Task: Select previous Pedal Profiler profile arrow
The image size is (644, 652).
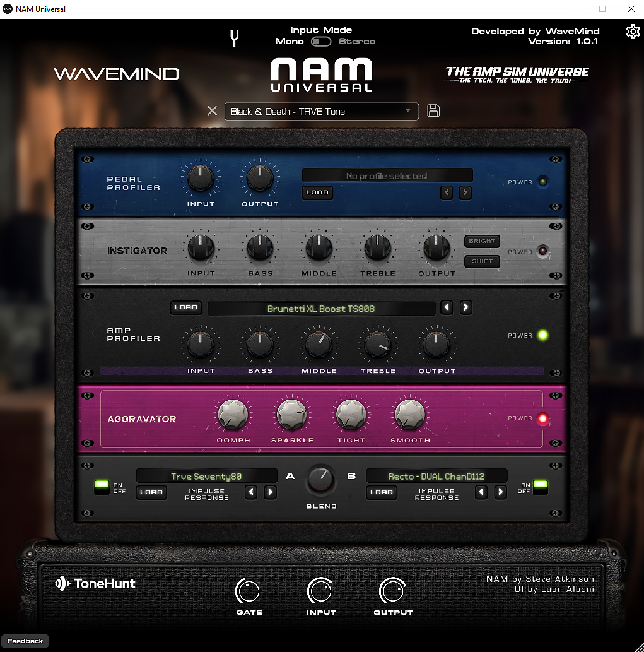Action: (447, 193)
